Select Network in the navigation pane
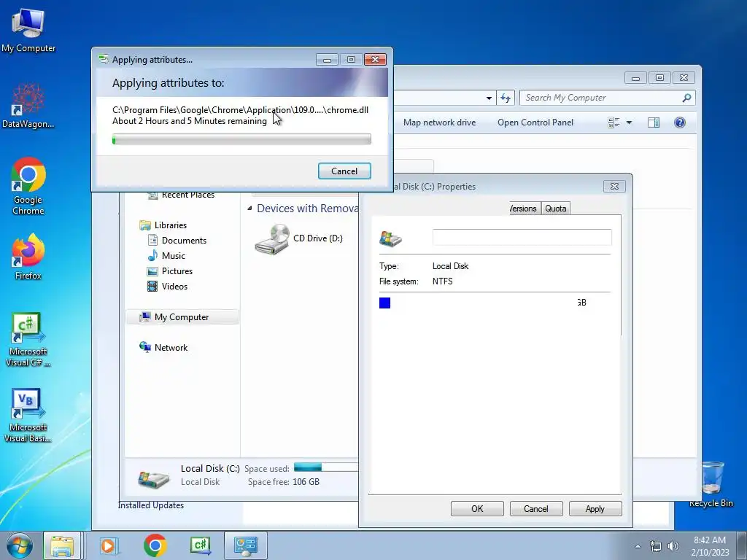The width and height of the screenshot is (747, 560). [163, 348]
